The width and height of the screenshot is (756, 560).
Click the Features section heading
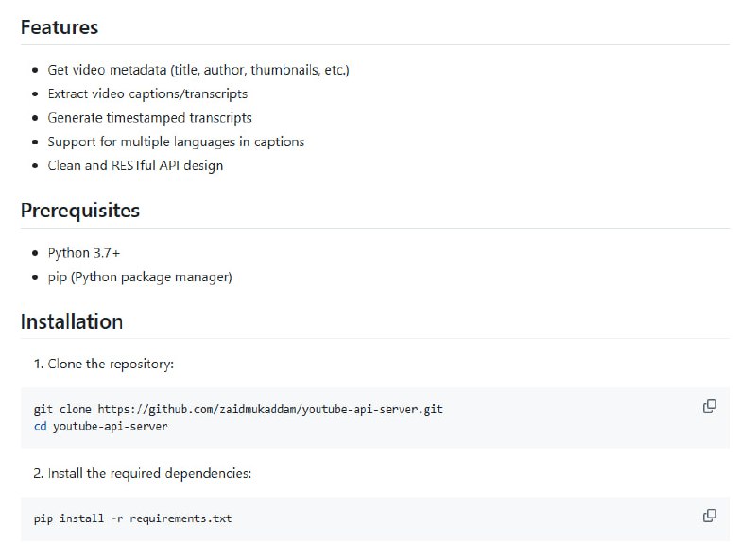(60, 27)
